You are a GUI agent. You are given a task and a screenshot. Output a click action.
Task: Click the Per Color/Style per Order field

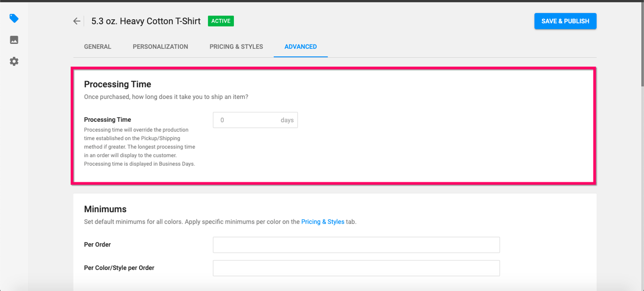pyautogui.click(x=356, y=268)
